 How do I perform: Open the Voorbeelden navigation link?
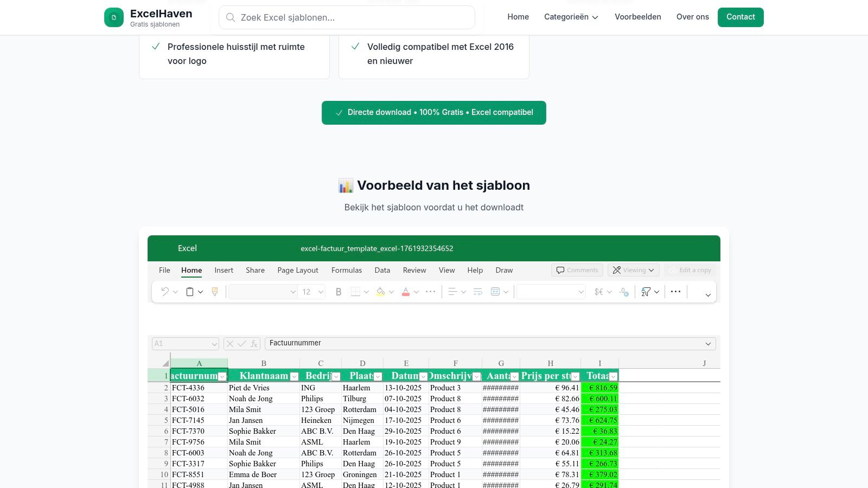click(x=638, y=17)
